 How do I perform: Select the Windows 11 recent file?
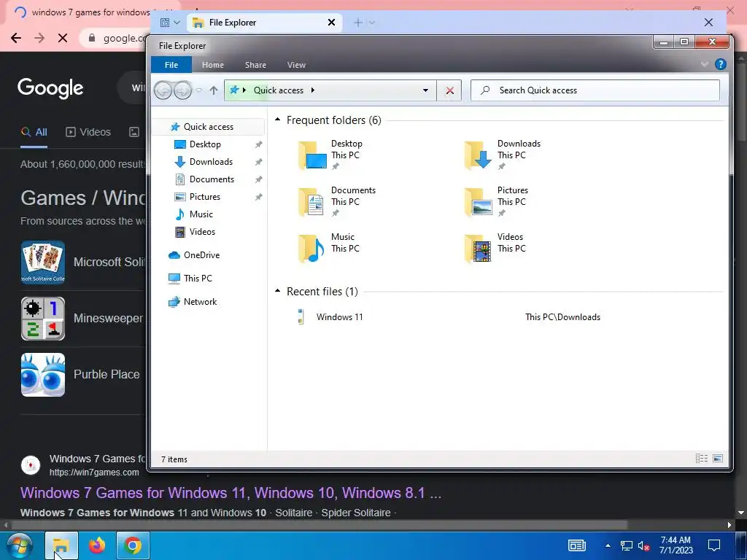(340, 316)
